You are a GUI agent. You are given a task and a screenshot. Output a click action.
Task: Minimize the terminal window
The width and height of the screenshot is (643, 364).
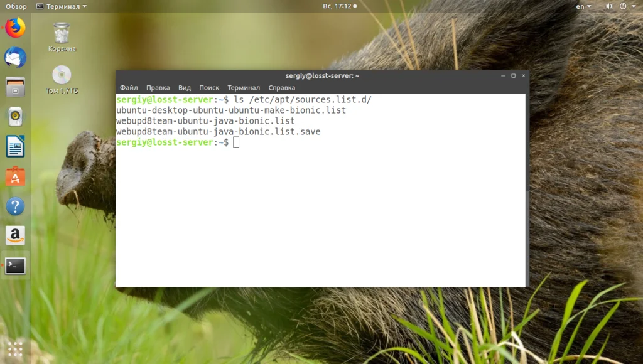(x=503, y=76)
